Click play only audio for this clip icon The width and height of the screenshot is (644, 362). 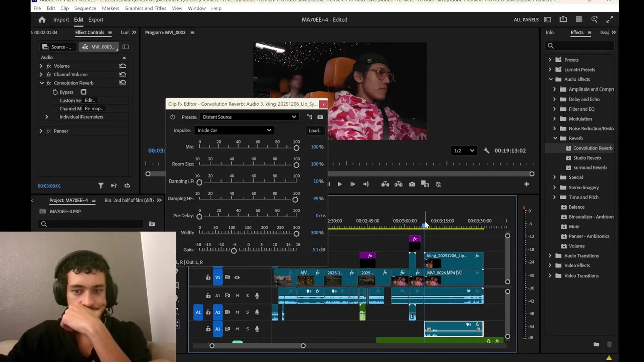(x=114, y=186)
